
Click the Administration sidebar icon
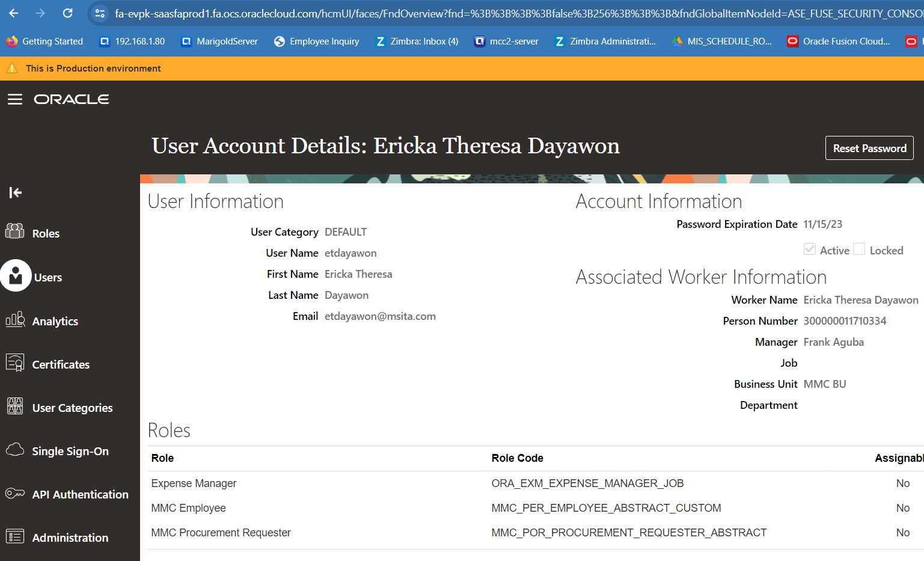point(15,536)
